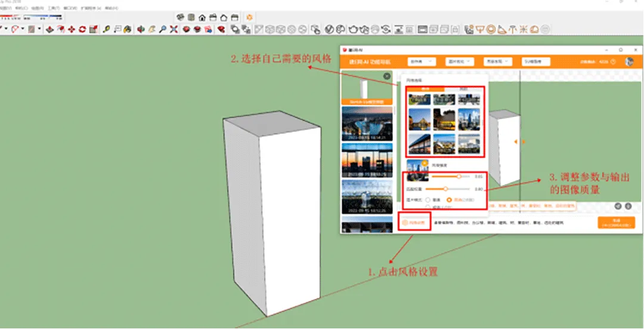644x329 pixels.
Task: Click the Zoom Extents tool
Action: pyautogui.click(x=174, y=29)
